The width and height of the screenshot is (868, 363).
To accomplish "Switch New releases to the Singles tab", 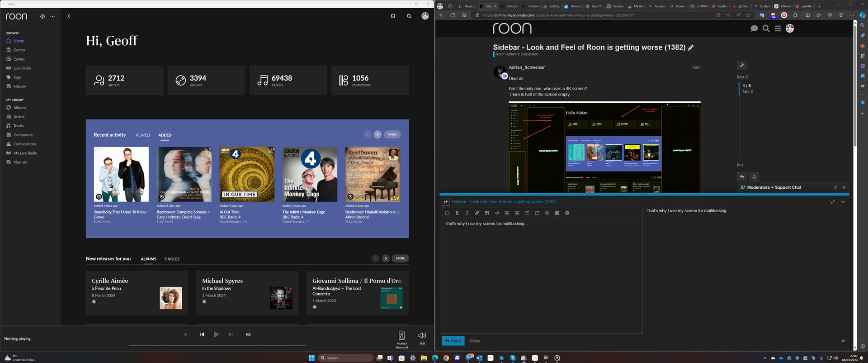I will tap(172, 259).
